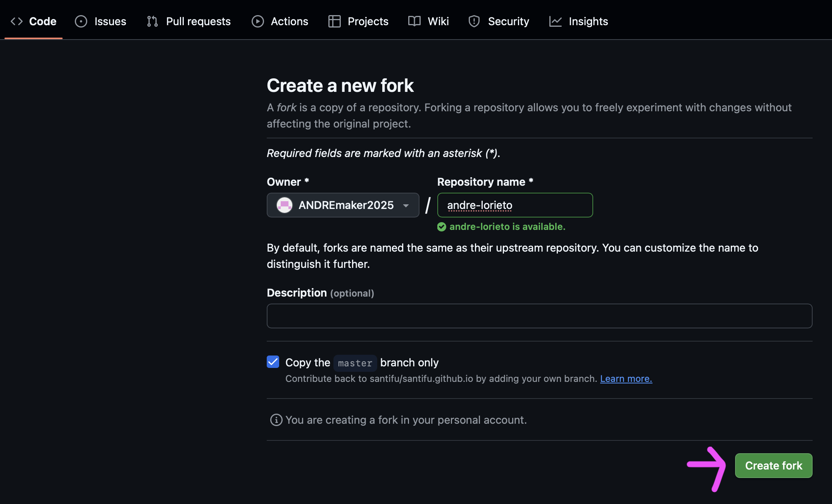Click the Pull requests branch icon
The width and height of the screenshot is (832, 504).
tap(152, 21)
